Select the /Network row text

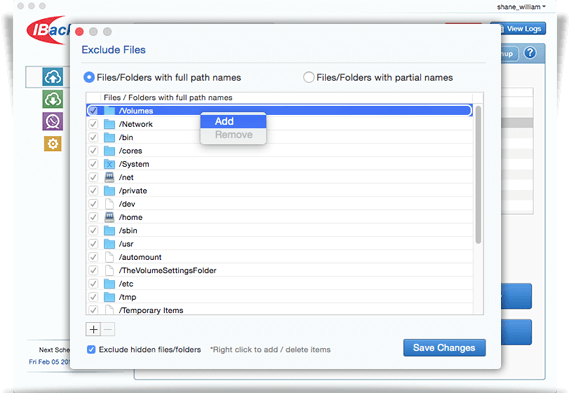(x=136, y=124)
